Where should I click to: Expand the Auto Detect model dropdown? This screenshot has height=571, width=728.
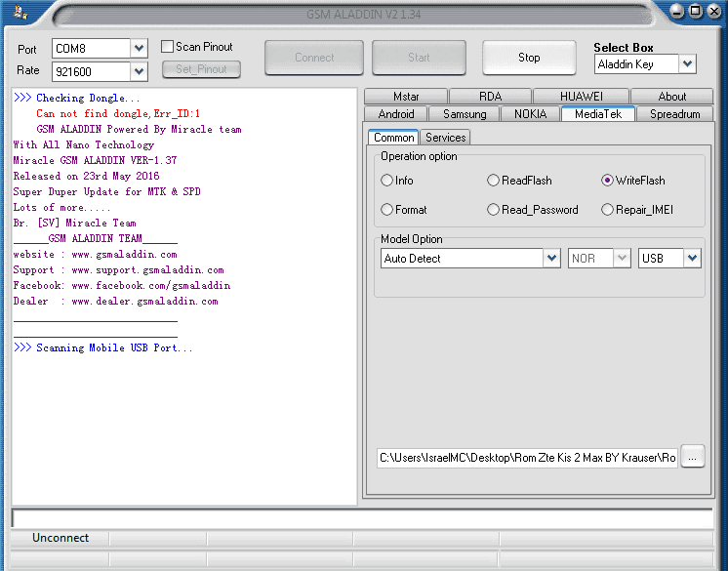(x=551, y=258)
